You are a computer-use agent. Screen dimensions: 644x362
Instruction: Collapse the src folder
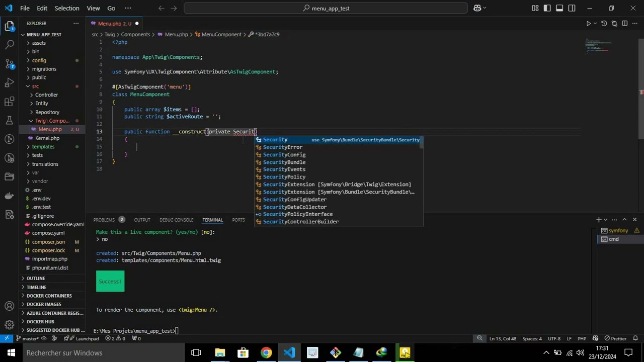click(x=35, y=86)
